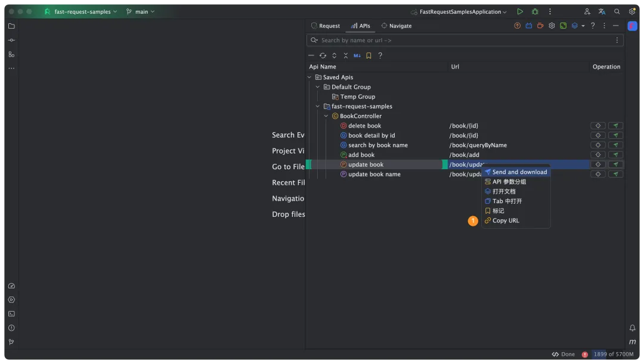Image resolution: width=644 pixels, height=364 pixels.
Task: Collapse the Default Group node
Action: (x=318, y=87)
